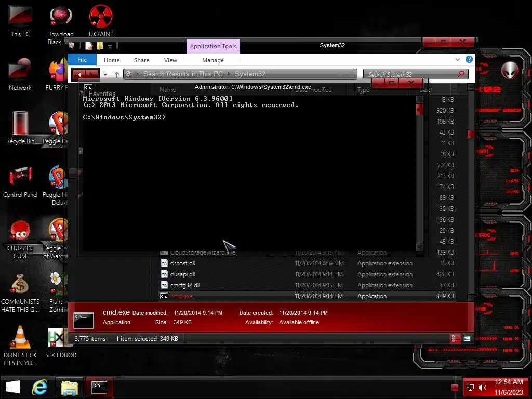Select the VLC cone desktop shortcut
This screenshot has width=532, height=399.
pos(20,345)
